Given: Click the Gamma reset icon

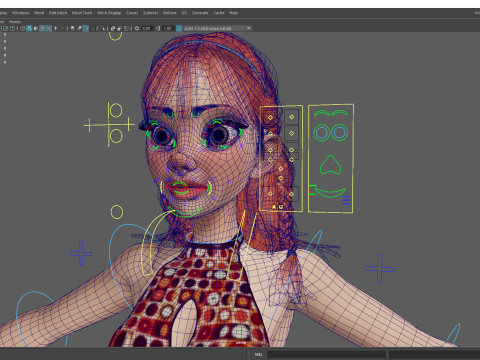Looking at the screenshot, I should pos(158,28).
